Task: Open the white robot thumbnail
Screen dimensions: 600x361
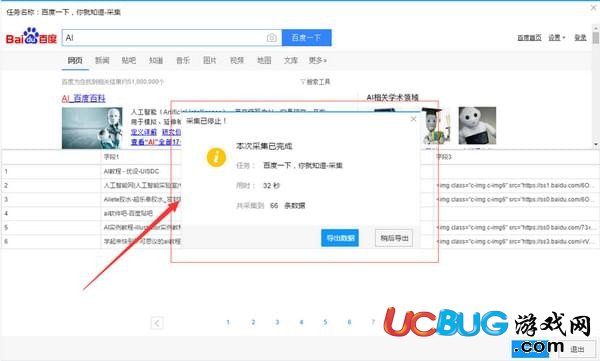Action: [x=477, y=126]
